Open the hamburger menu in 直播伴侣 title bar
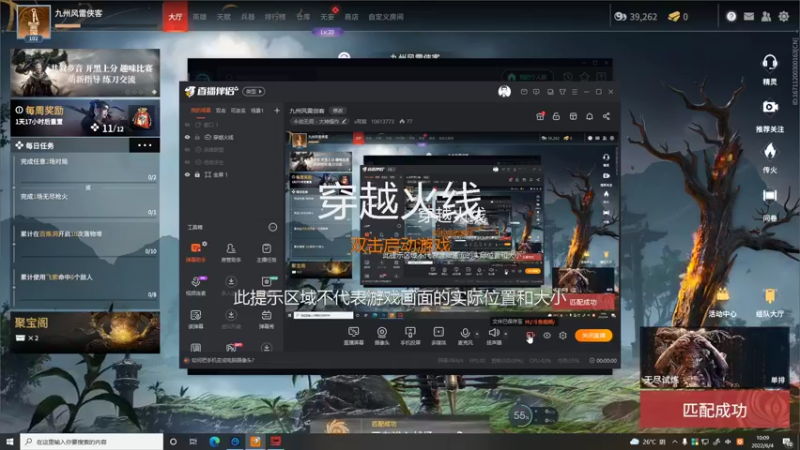This screenshot has width=800, height=450. point(574,92)
